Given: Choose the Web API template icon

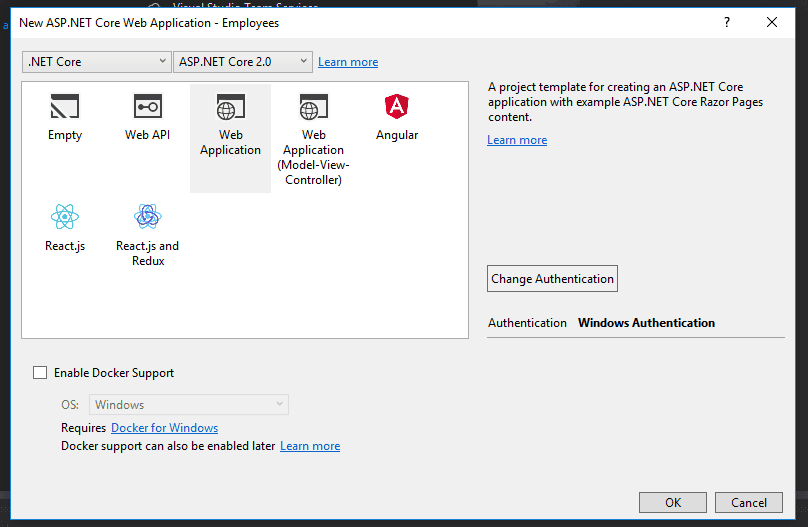Looking at the screenshot, I should click(x=147, y=107).
